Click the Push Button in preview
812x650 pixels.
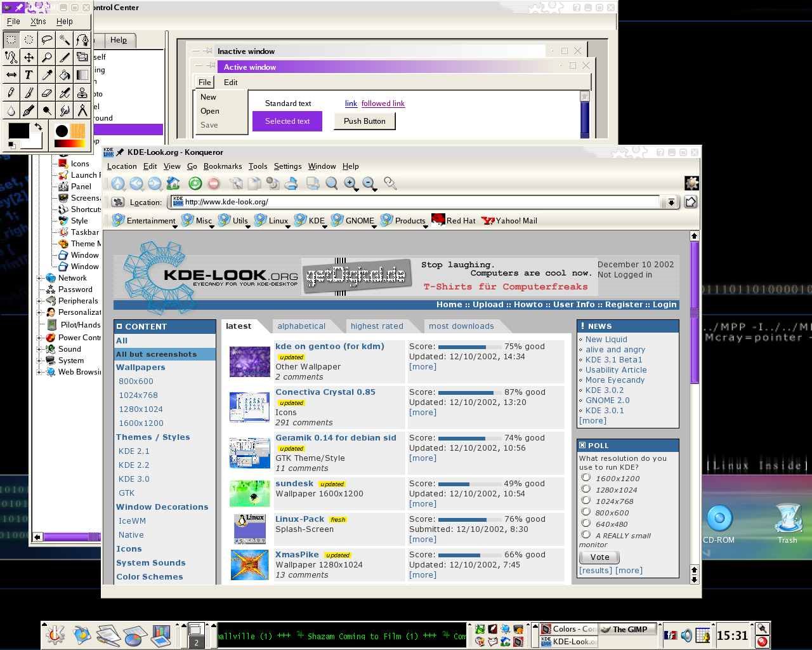click(365, 121)
